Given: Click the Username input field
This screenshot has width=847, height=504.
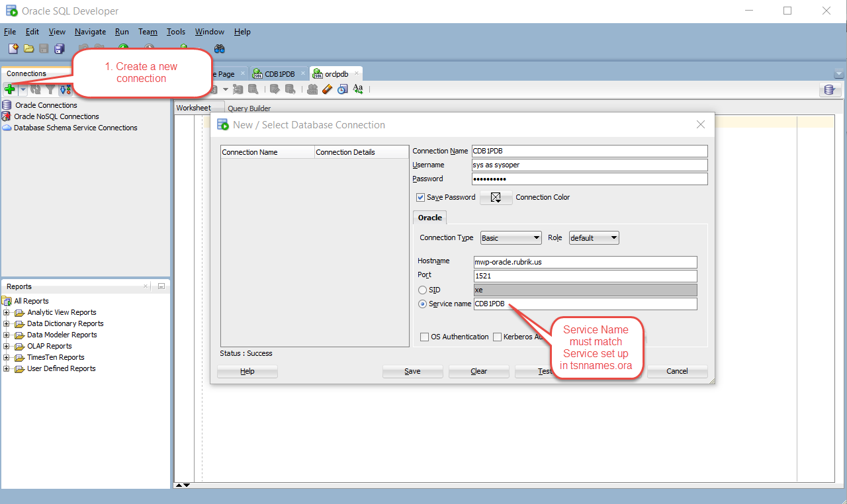Looking at the screenshot, I should point(590,165).
